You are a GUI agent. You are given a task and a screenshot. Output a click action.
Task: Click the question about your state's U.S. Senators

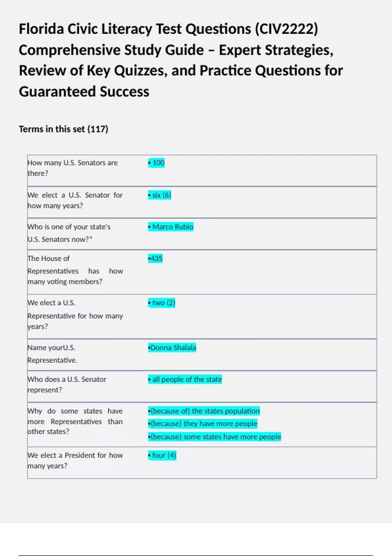tap(69, 233)
